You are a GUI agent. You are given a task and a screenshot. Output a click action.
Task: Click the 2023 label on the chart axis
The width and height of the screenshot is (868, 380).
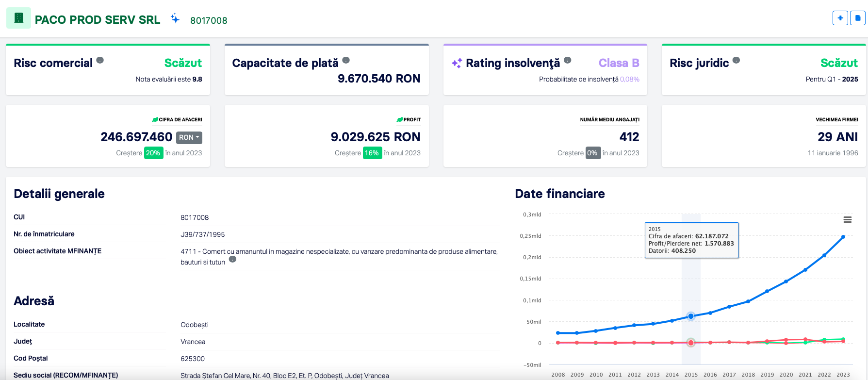843,375
